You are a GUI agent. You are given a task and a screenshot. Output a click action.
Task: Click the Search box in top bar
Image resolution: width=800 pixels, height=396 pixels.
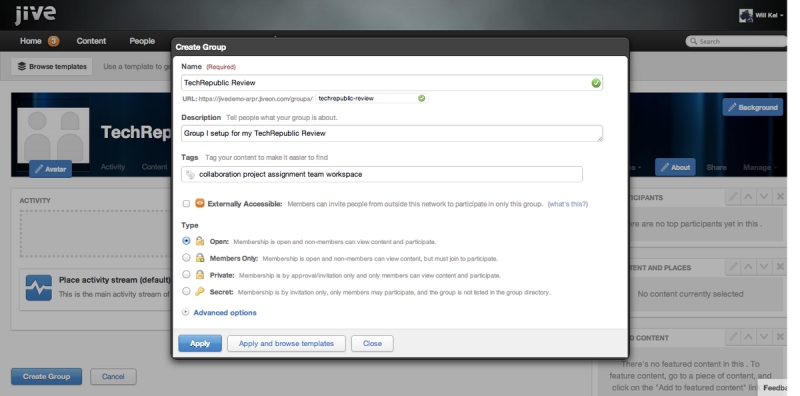[736, 41]
